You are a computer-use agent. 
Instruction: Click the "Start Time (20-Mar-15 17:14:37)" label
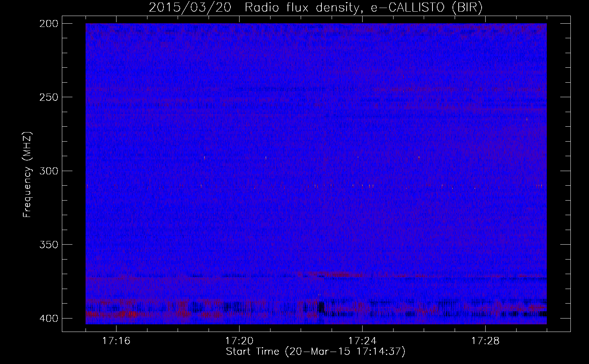click(316, 352)
